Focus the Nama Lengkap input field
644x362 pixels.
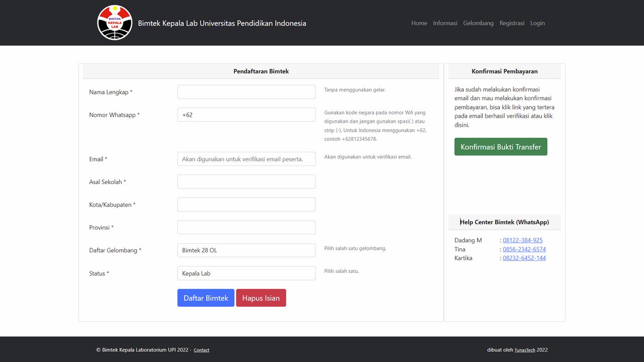point(246,92)
